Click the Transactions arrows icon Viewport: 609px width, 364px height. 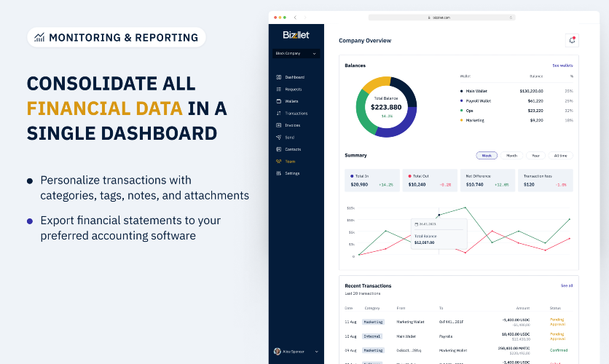[278, 114]
